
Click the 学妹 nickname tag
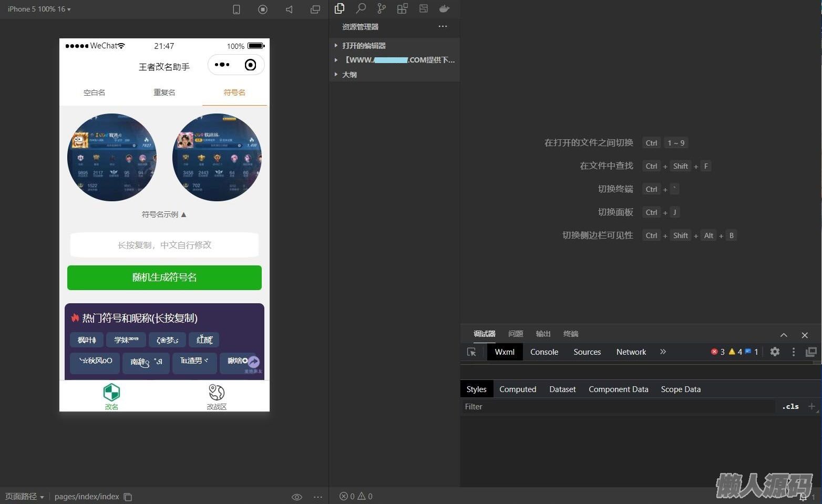click(126, 340)
